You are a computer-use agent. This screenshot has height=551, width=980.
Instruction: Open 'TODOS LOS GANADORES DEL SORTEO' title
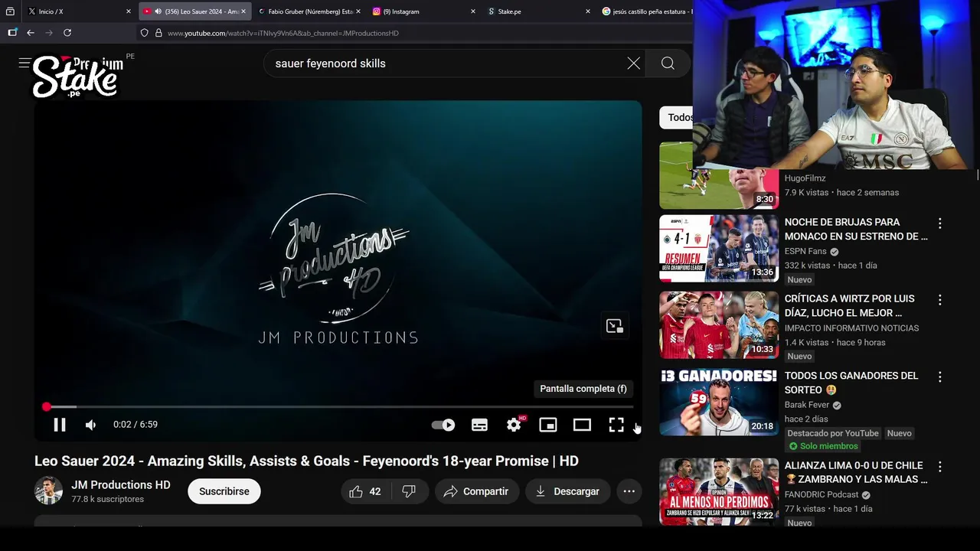[x=851, y=383]
